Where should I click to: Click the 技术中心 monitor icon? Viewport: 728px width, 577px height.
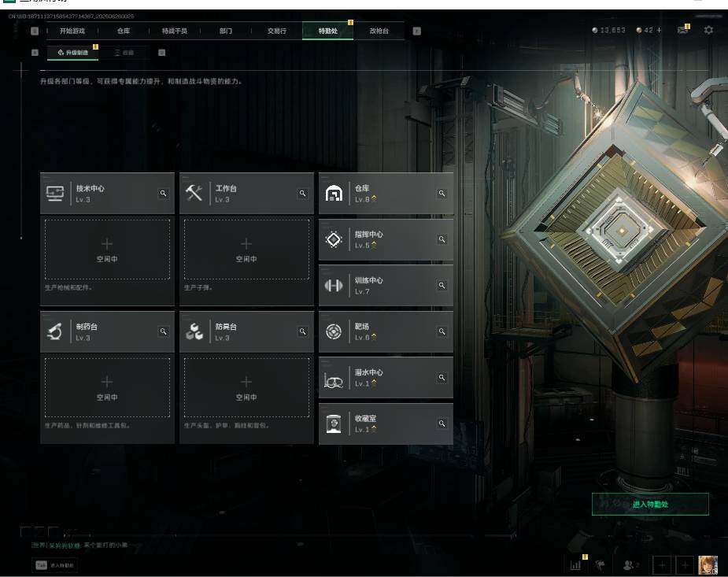pos(55,193)
